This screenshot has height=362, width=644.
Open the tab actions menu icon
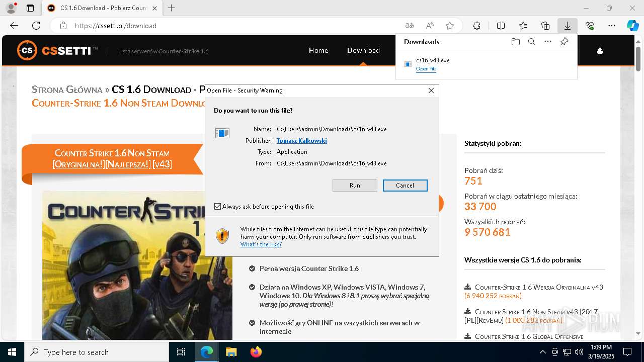click(x=30, y=8)
